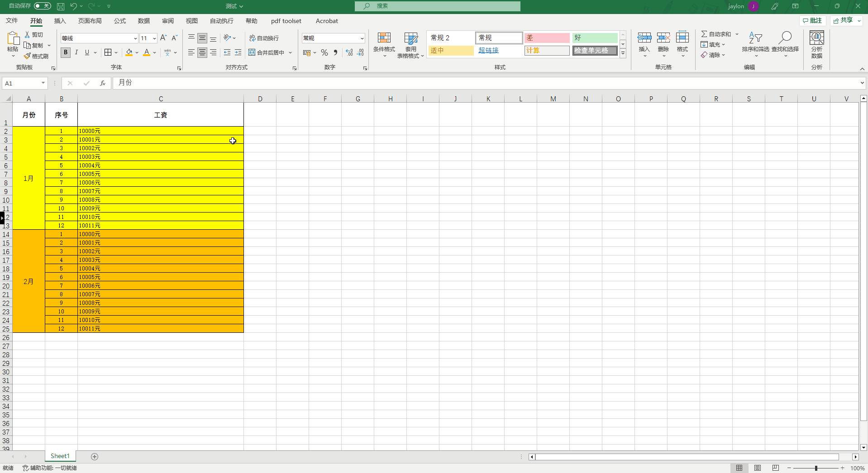Toggle Underline formatting
The height and width of the screenshot is (473, 868).
(x=87, y=52)
